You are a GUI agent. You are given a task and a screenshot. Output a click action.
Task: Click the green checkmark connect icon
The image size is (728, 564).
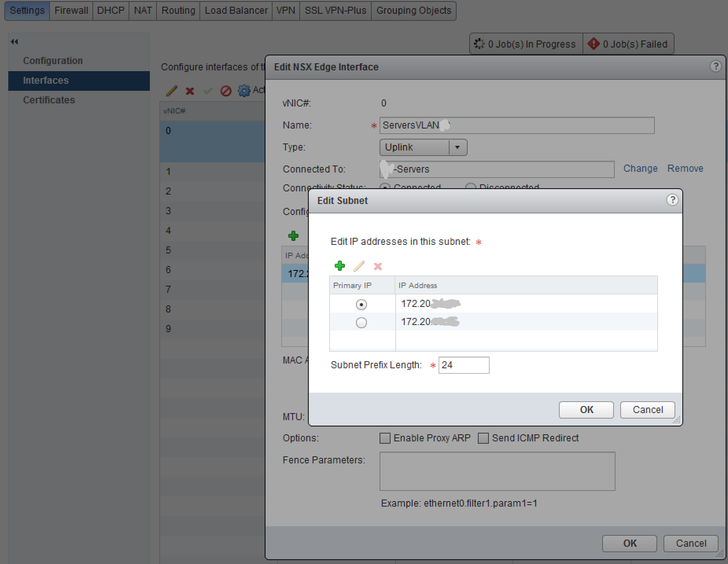(208, 91)
